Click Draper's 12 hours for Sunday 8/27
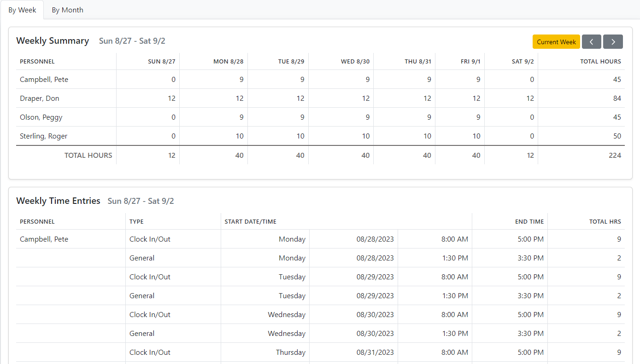640x364 pixels. (x=171, y=98)
